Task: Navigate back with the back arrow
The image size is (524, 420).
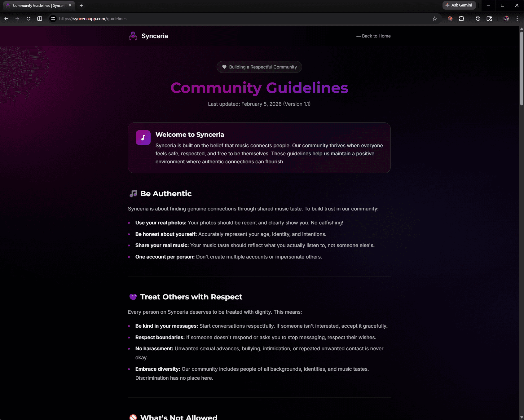Action: click(x=6, y=19)
